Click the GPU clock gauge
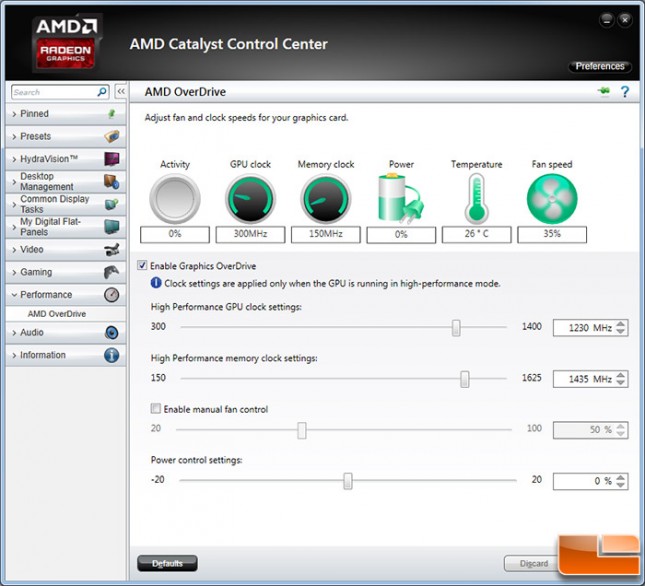645x586 pixels. coord(250,199)
